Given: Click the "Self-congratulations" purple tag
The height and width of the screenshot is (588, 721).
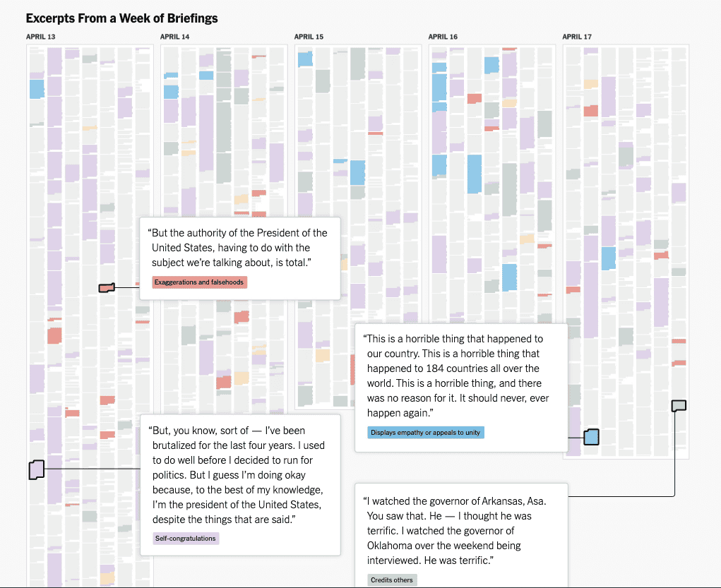Looking at the screenshot, I should (x=186, y=539).
